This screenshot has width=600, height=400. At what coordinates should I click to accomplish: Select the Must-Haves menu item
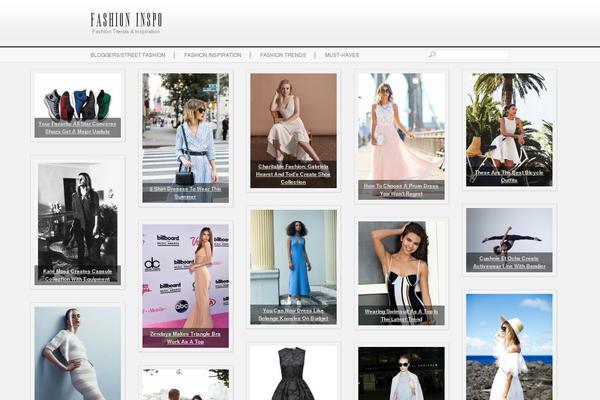tap(342, 55)
